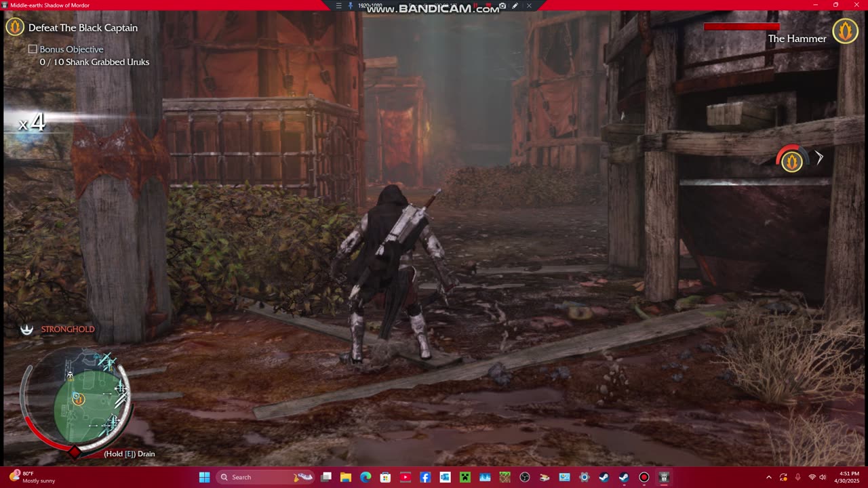
Task: Take a Bandicam screenshot with the camera icon
Action: point(502,5)
